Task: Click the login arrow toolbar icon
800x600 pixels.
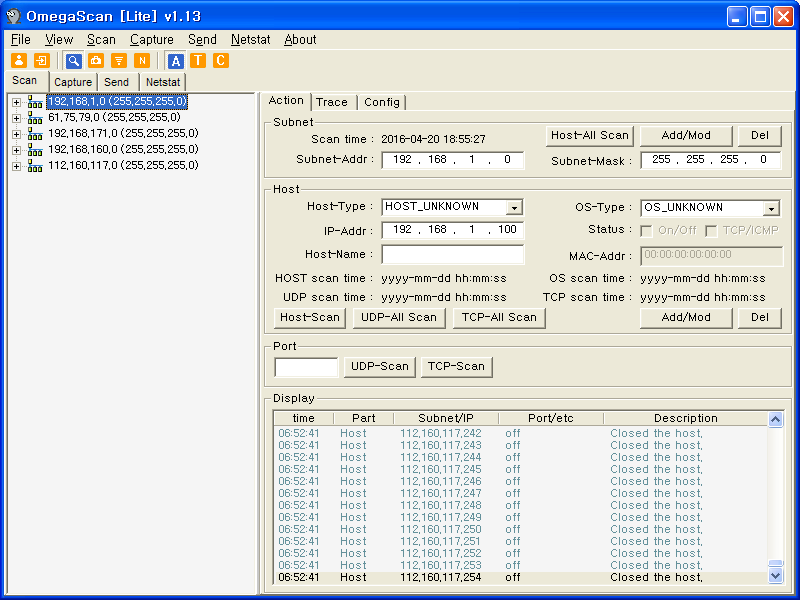Action: tap(41, 61)
